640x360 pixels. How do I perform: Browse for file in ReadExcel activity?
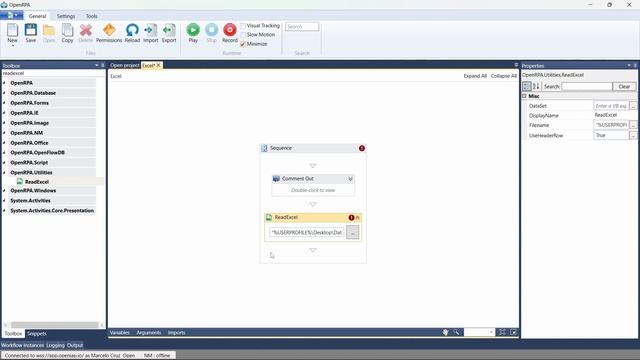[353, 232]
